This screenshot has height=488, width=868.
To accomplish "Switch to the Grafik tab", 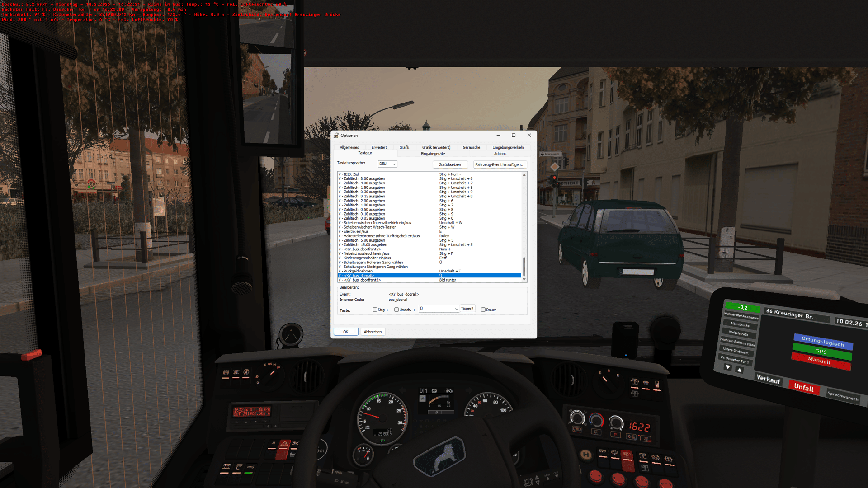I will pos(404,147).
